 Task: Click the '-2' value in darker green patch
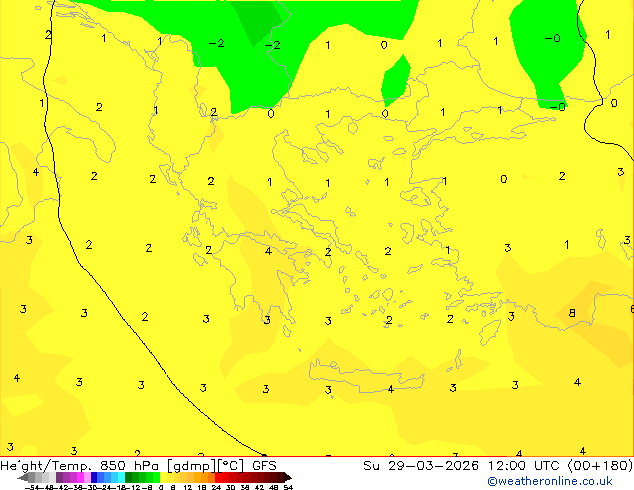[x=273, y=45]
